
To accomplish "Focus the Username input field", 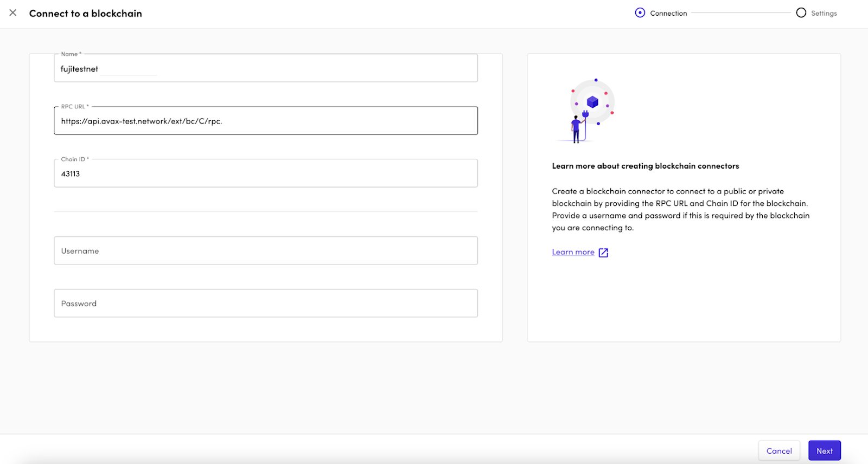I will coord(266,251).
